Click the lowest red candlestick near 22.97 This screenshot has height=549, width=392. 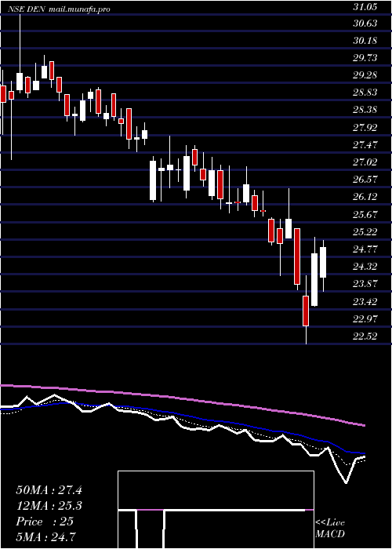(306, 311)
